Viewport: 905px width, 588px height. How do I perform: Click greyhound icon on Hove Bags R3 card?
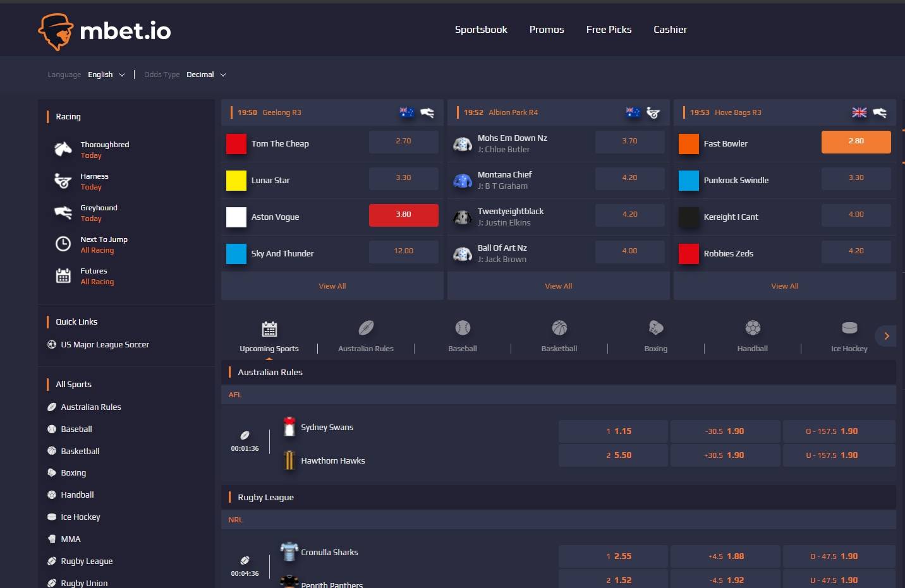[880, 112]
